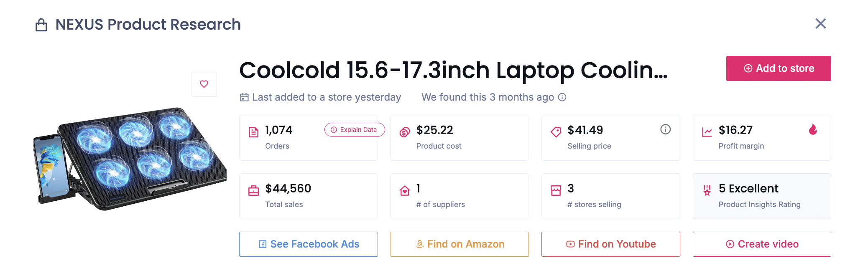Open the info tooltip on the Selling price card
The height and width of the screenshot is (268, 868).
666,129
